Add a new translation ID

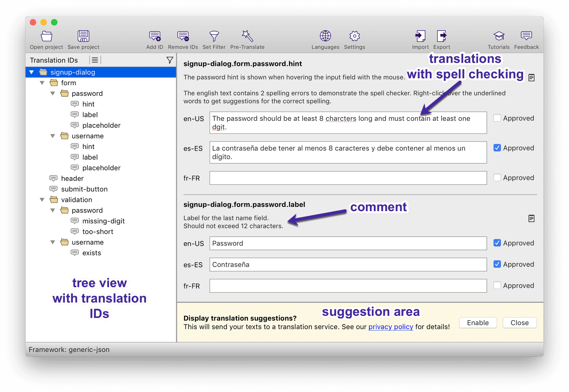154,38
